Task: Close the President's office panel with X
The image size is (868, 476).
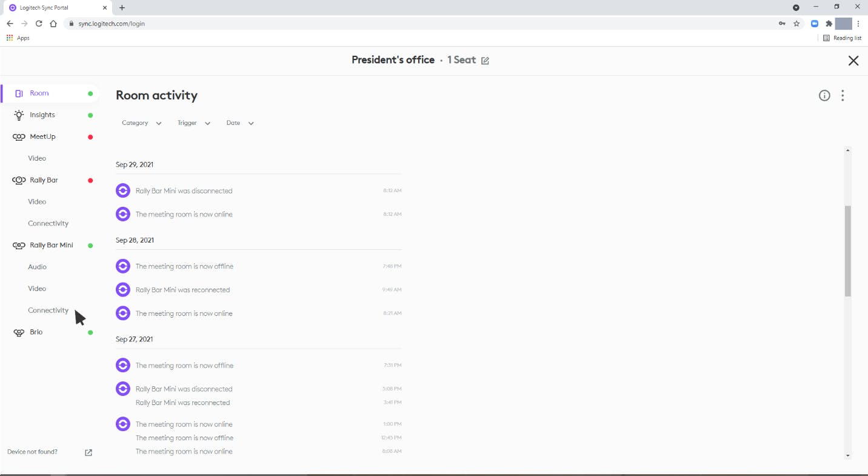Action: tap(853, 61)
